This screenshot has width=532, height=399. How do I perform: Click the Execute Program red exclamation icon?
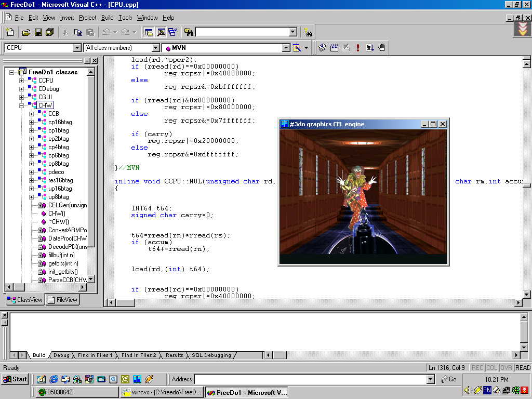[358, 48]
